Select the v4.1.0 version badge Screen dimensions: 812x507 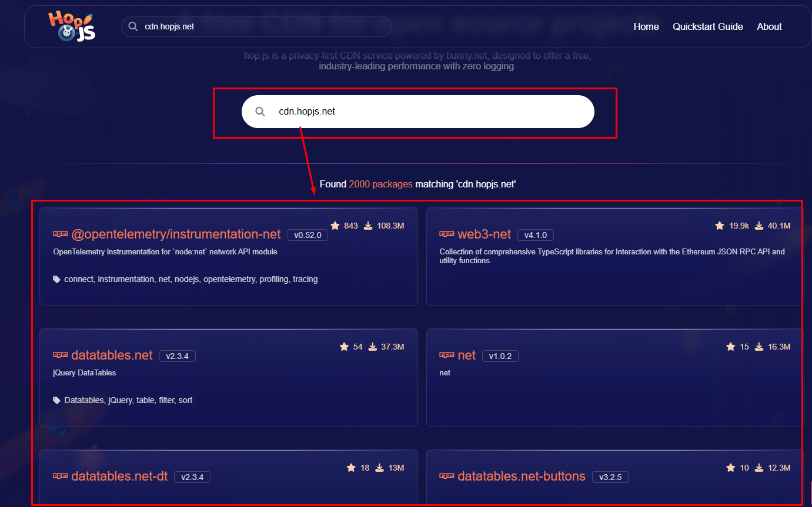536,235
